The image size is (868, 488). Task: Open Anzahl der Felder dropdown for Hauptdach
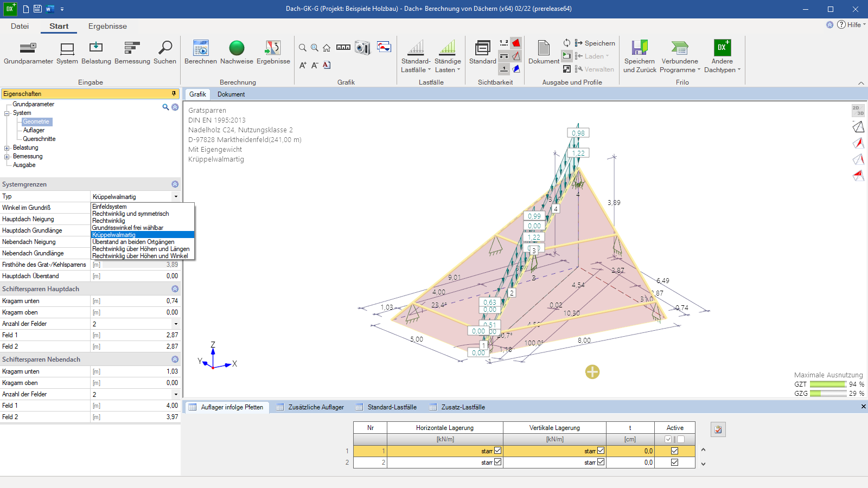tap(176, 324)
